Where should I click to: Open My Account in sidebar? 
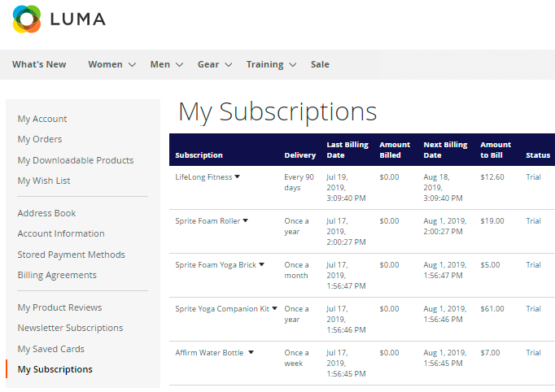42,119
